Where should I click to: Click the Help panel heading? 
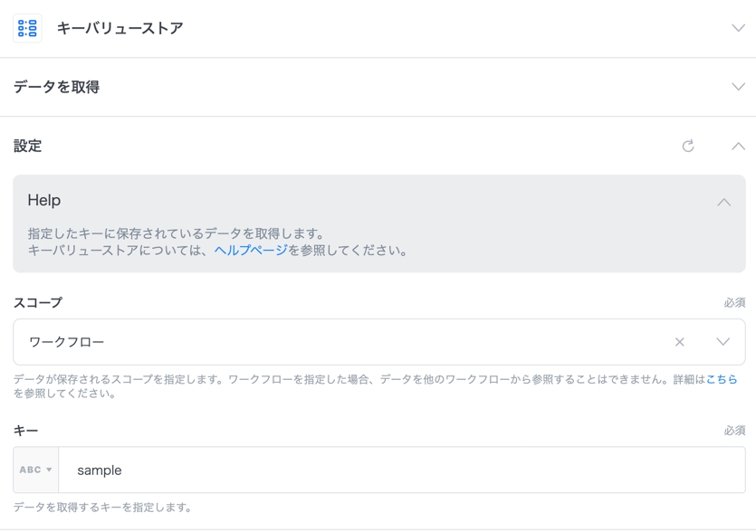[43, 201]
